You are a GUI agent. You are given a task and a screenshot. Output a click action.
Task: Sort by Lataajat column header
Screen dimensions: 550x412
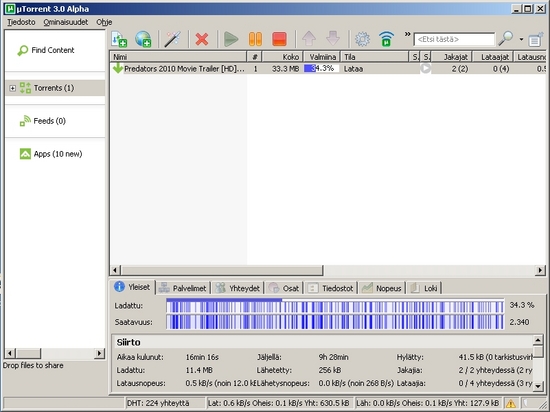(x=492, y=57)
